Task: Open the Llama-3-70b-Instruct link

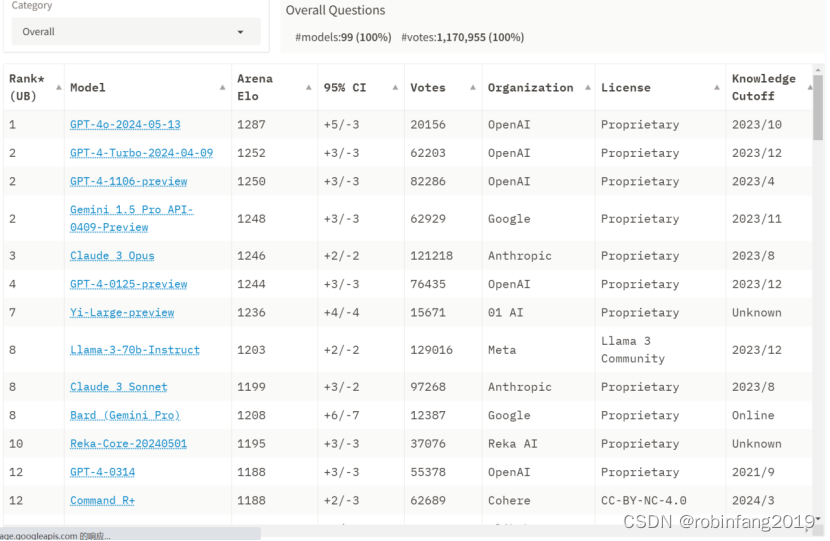Action: click(135, 350)
